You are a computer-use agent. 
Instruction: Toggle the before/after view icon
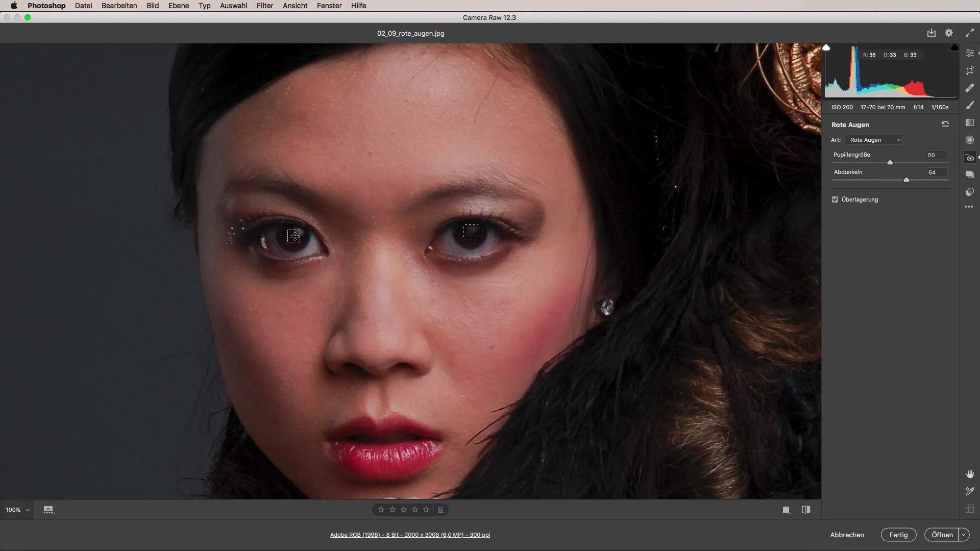point(806,510)
